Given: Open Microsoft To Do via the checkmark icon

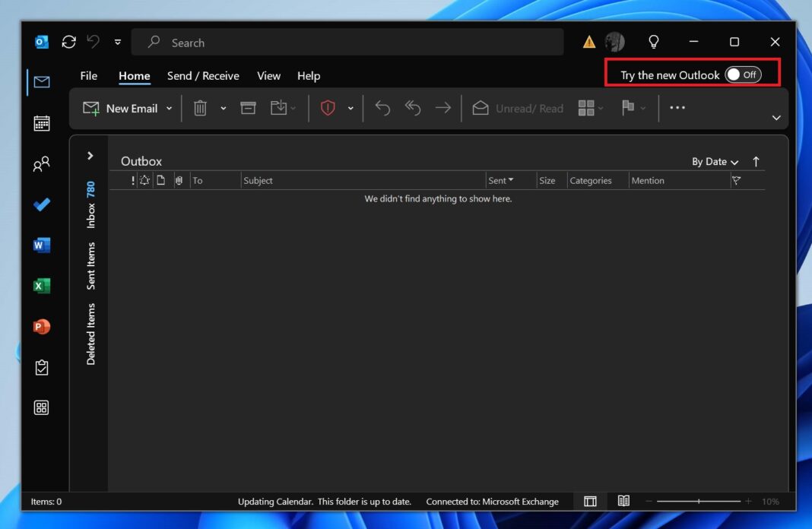Looking at the screenshot, I should pyautogui.click(x=43, y=204).
